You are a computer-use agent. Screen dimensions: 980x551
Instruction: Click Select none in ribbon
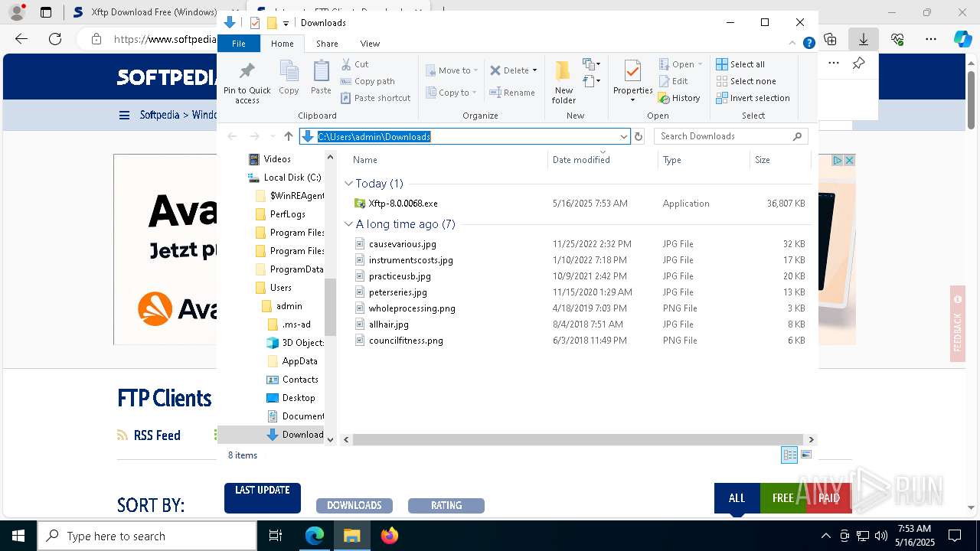[x=746, y=81]
